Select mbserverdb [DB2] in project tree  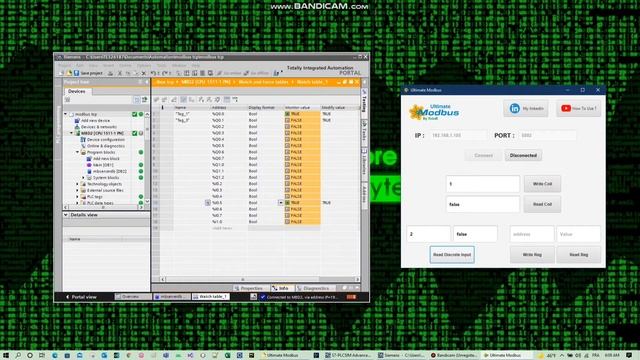tap(109, 171)
